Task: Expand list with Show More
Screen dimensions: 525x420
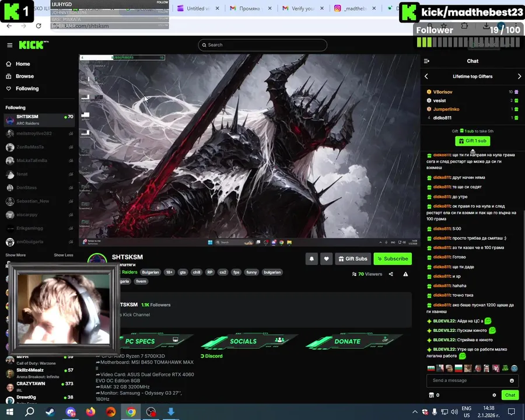Action: click(15, 255)
